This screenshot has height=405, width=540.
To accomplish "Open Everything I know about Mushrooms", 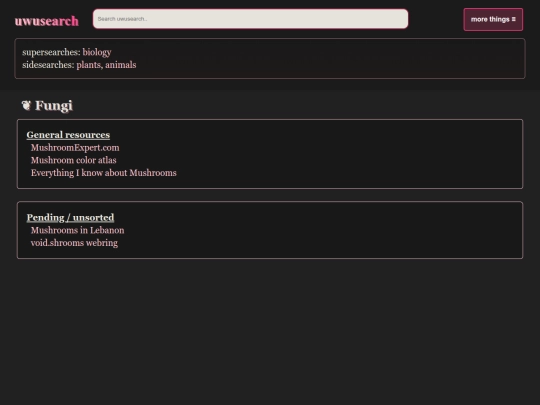I will (104, 173).
